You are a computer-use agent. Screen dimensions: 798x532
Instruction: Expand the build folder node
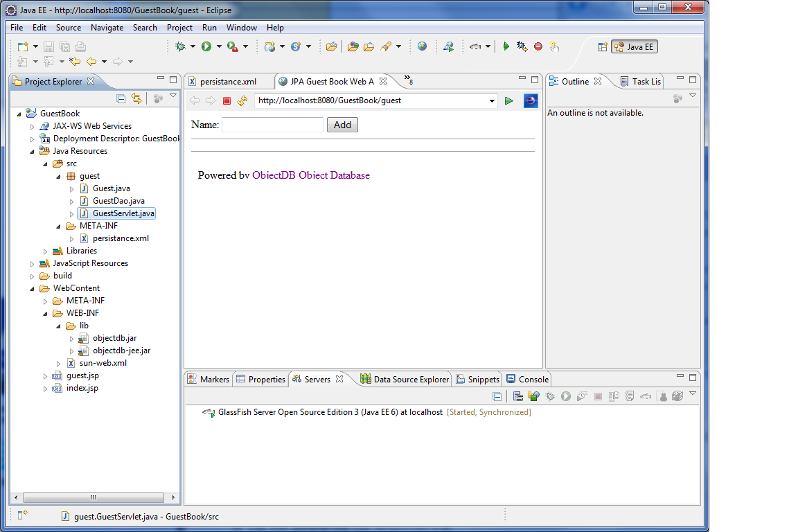[x=32, y=276]
